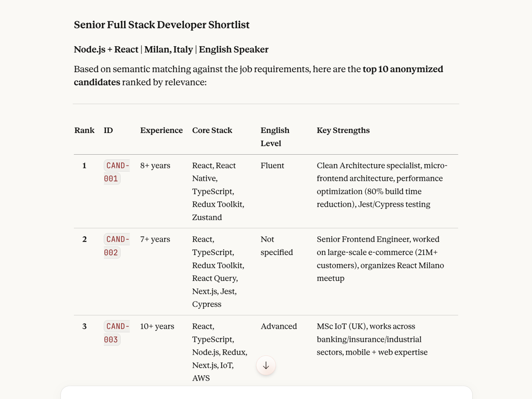This screenshot has height=399, width=532.
Task: Click the Core Stack column header
Action: 212,130
